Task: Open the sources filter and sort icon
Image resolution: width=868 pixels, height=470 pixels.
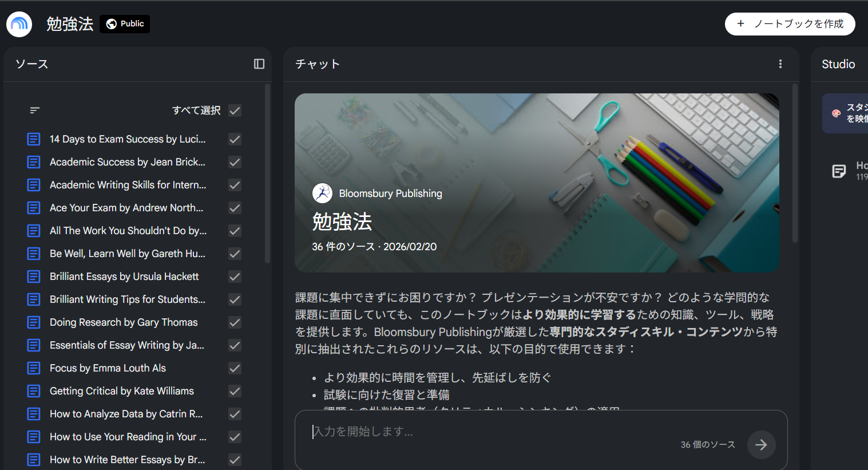Action: (x=35, y=110)
